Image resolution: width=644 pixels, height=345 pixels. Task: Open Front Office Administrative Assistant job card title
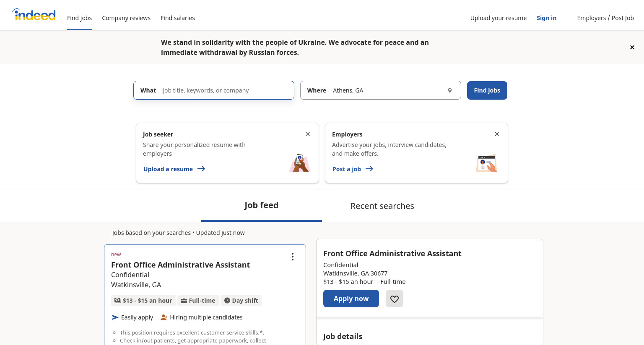pos(180,265)
